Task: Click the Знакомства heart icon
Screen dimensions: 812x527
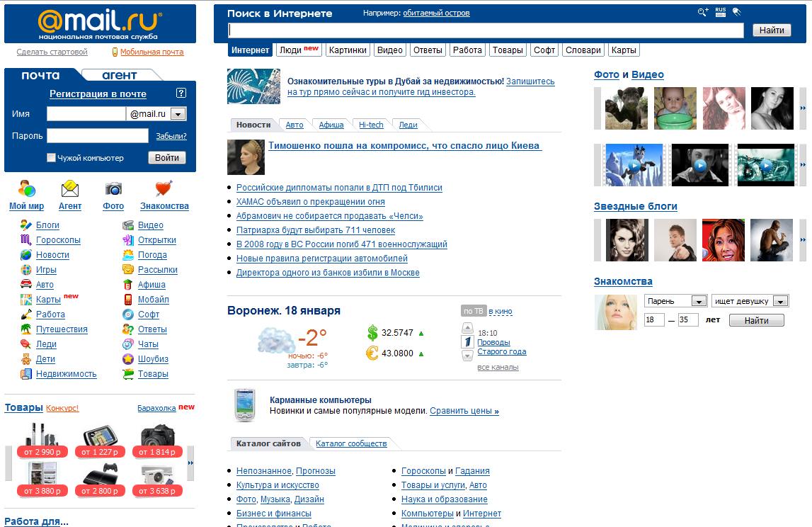Action: [164, 189]
